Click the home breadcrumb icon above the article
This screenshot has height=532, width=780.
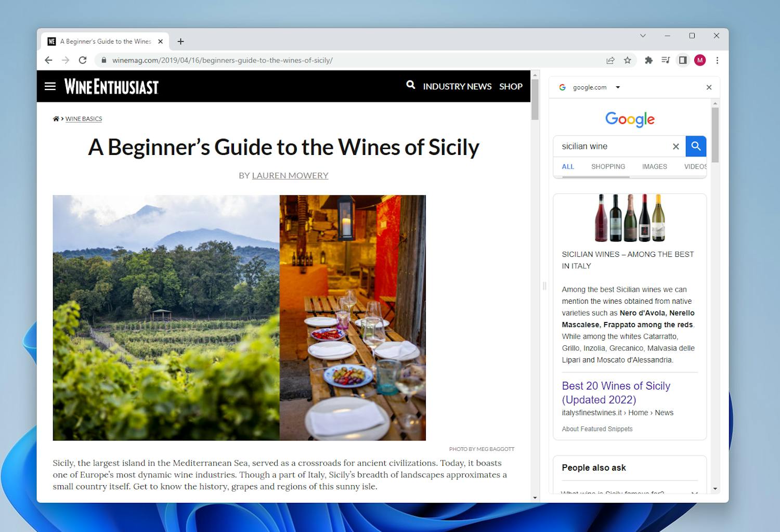[56, 119]
